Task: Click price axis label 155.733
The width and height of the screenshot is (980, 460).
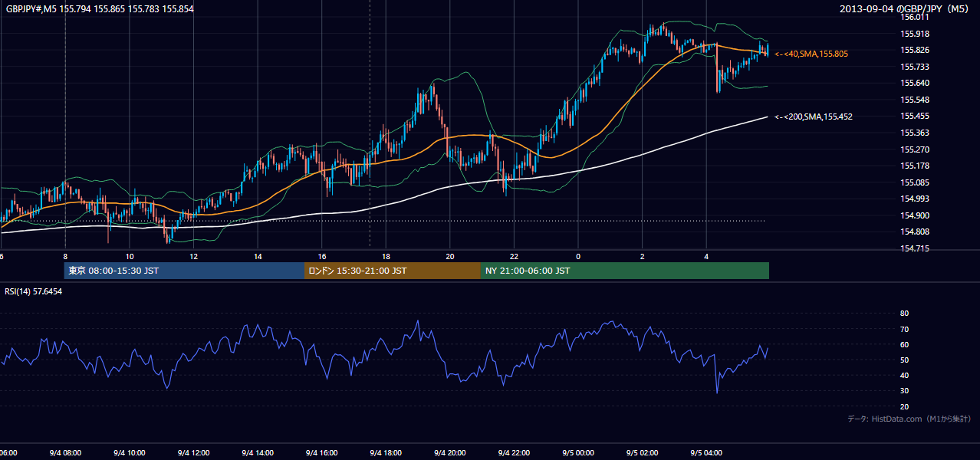Action: (916, 67)
